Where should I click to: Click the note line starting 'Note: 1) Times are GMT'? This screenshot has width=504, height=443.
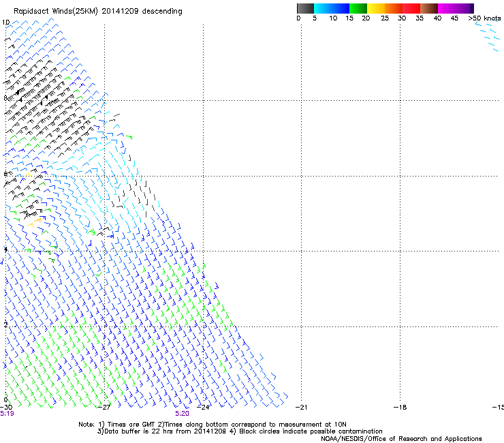click(x=212, y=425)
